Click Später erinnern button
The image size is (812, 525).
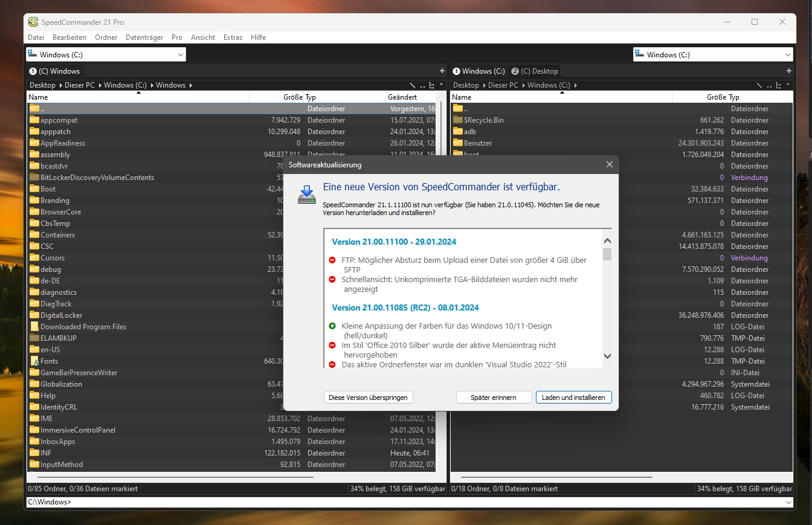(x=494, y=398)
